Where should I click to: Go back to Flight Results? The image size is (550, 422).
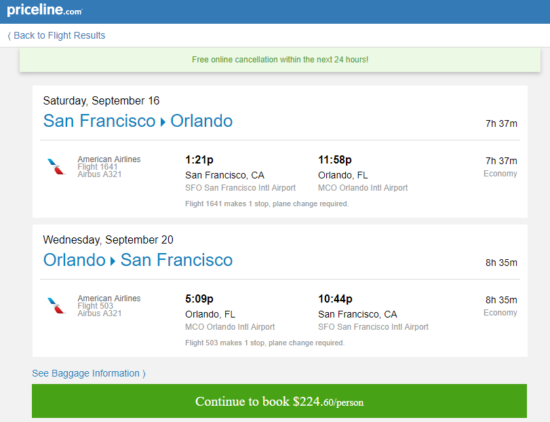[x=56, y=35]
